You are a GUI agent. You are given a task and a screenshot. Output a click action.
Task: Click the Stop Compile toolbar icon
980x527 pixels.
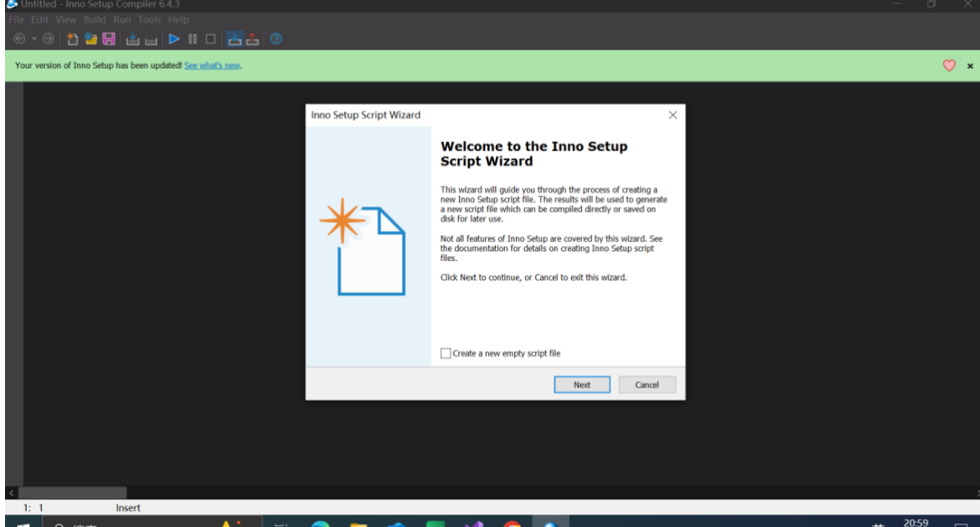151,39
